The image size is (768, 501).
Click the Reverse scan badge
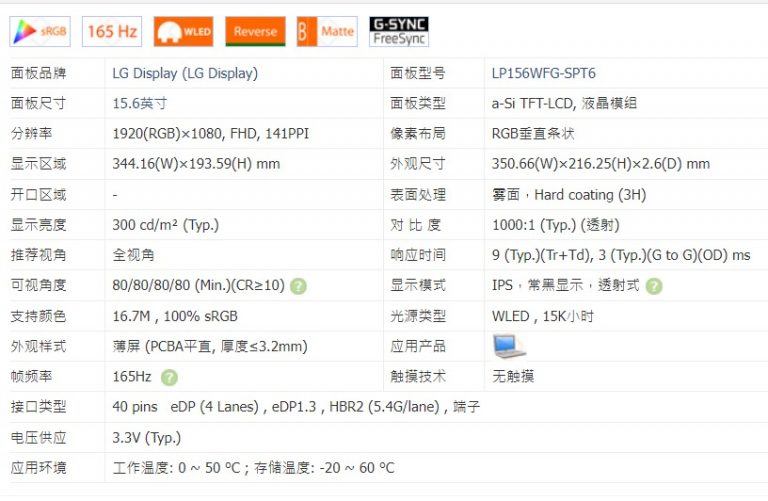[255, 31]
